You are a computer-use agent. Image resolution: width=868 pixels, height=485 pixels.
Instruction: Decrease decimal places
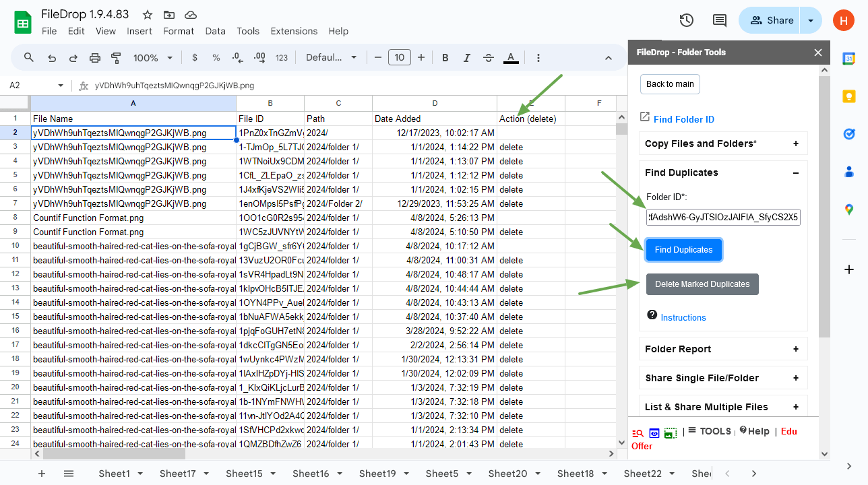237,58
